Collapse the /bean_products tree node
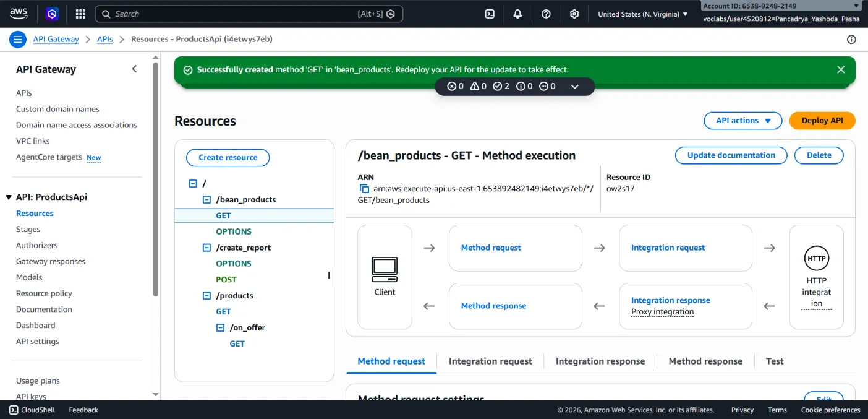The width and height of the screenshot is (868, 419). pos(207,200)
